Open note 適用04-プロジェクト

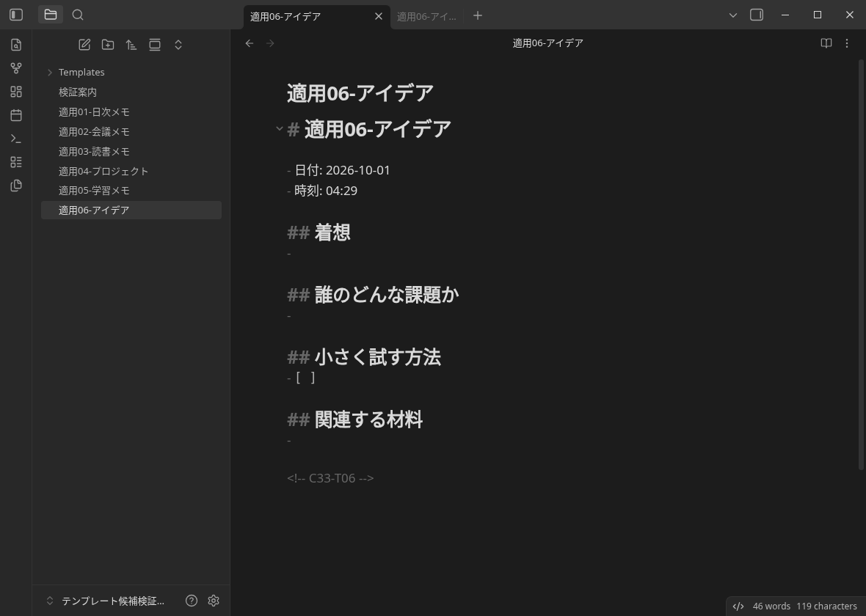[x=131, y=171]
